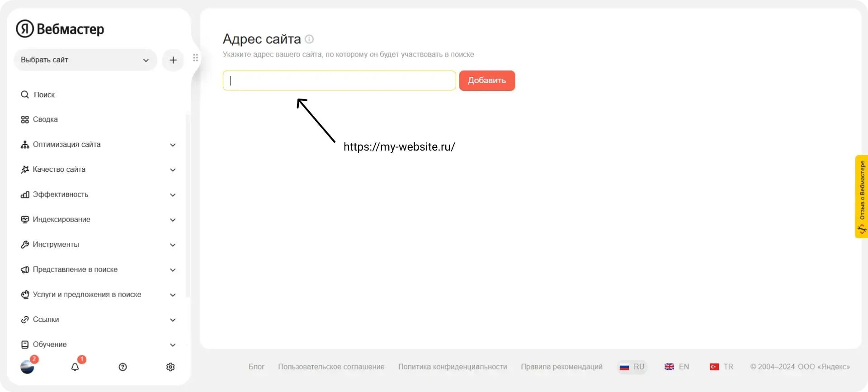Open the help question mark icon
The width and height of the screenshot is (868, 392).
[x=123, y=367]
